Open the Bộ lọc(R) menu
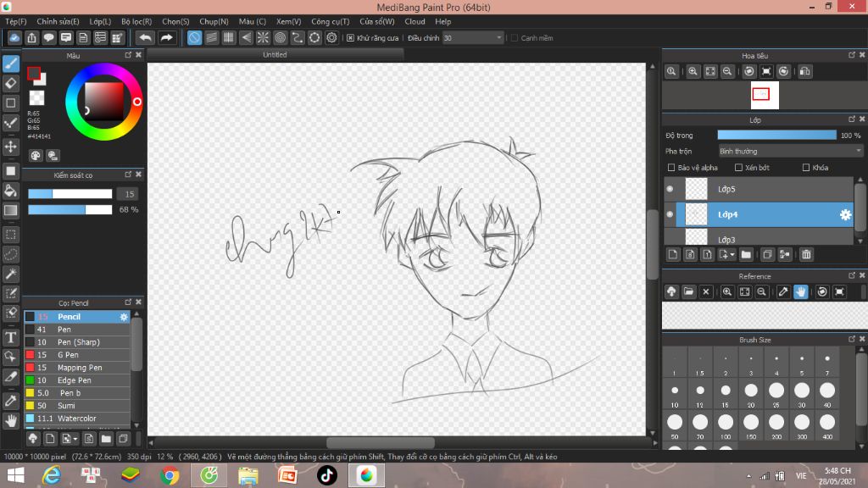Image resolution: width=868 pixels, height=488 pixels. pyautogui.click(x=136, y=21)
